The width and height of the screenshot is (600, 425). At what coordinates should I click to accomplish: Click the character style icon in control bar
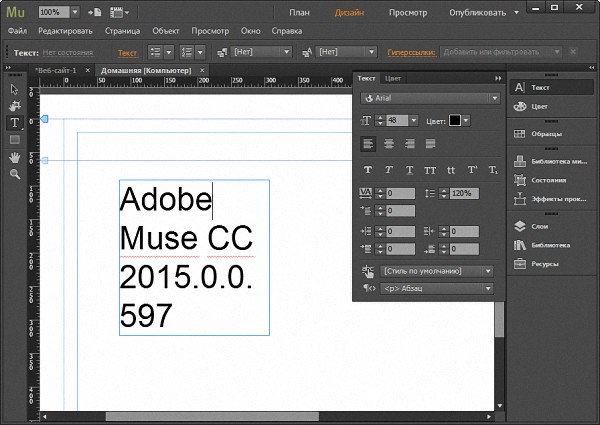point(307,52)
